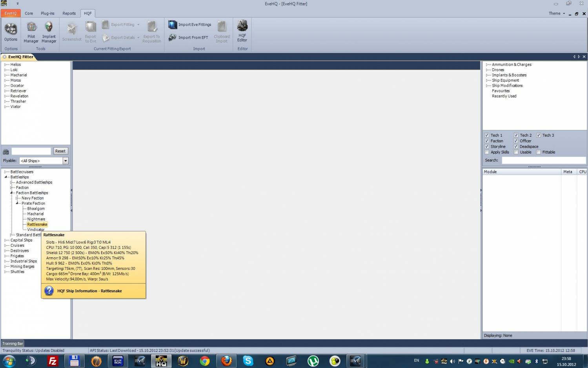Switch to the Reports ribbon tab
Viewport: 588px width, 368px height.
tap(69, 13)
